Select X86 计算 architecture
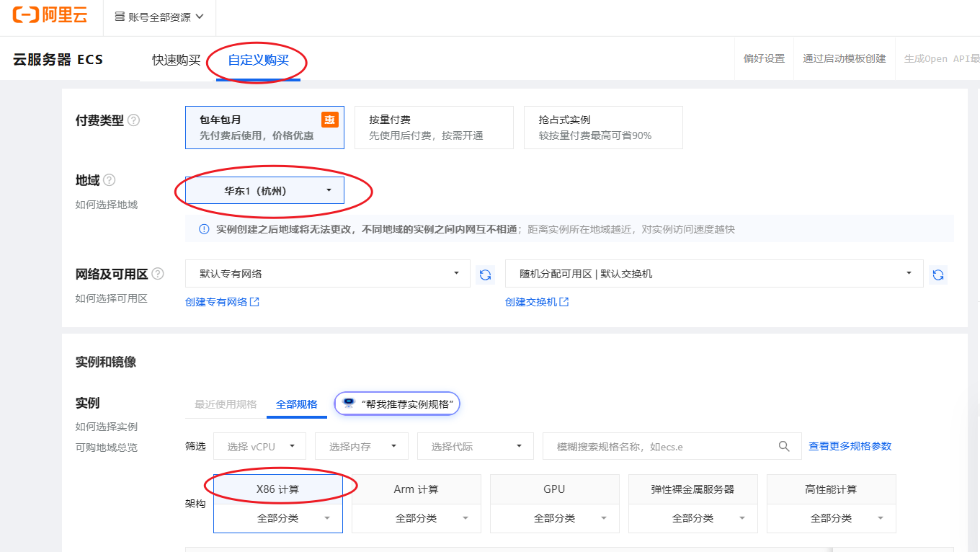This screenshot has height=552, width=980. [x=278, y=489]
